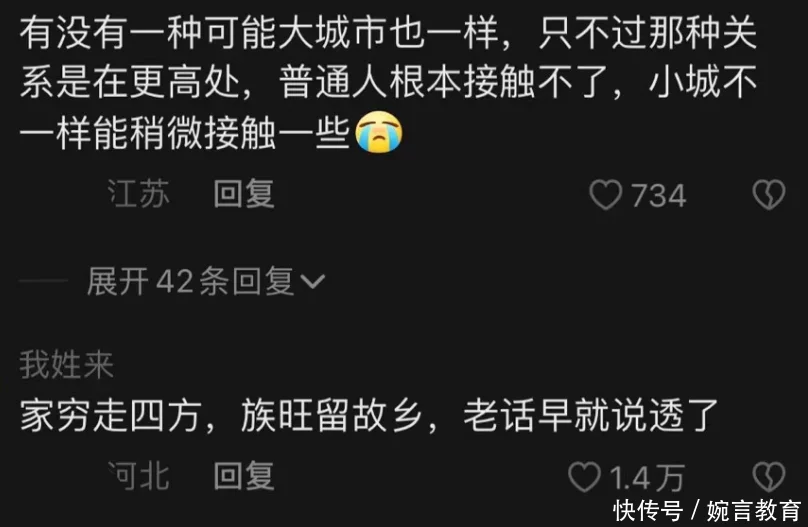Tap the dash line before 展开42条回复

click(x=43, y=281)
